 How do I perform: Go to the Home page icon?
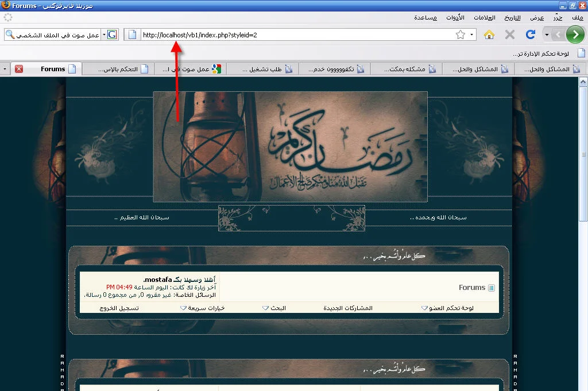pyautogui.click(x=489, y=35)
